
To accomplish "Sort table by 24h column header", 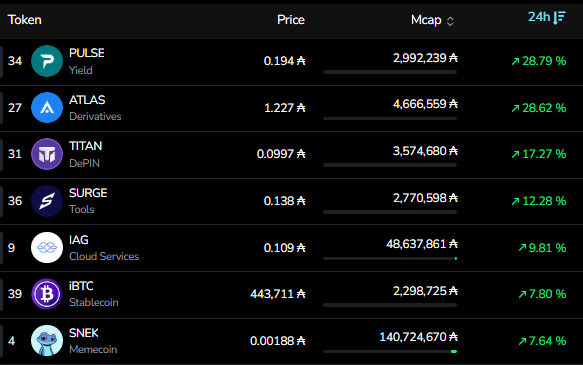I will [539, 17].
